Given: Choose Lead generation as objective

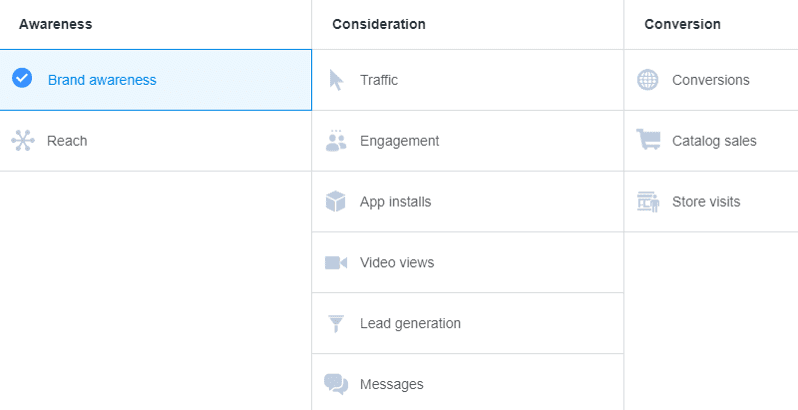Looking at the screenshot, I should (x=410, y=324).
